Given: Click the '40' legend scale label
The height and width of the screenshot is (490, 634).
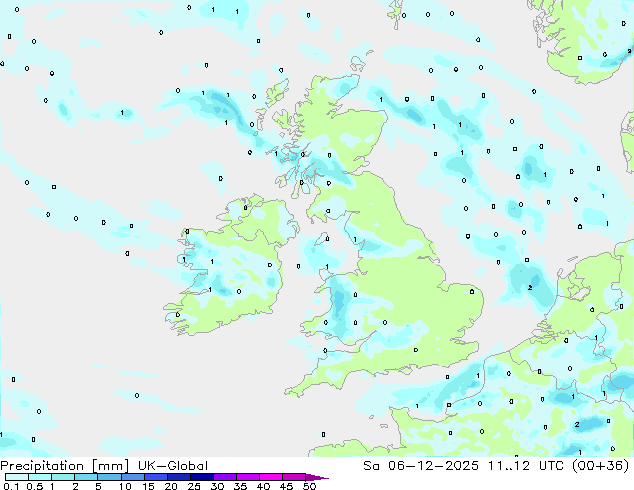Looking at the screenshot, I should 264,486.
